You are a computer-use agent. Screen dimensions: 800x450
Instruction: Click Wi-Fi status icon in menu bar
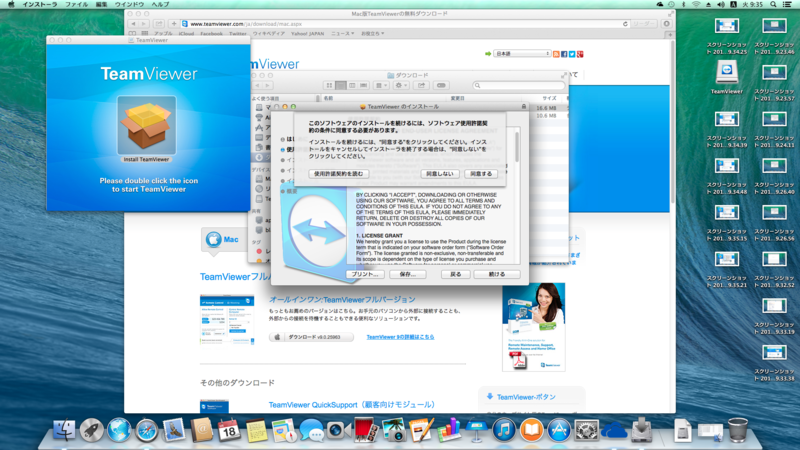[x=696, y=4]
